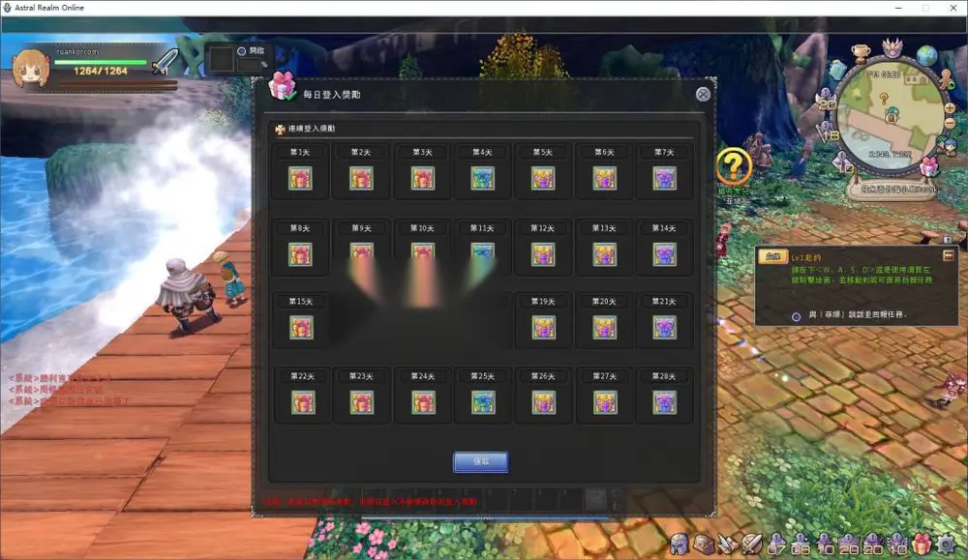
Task: Zoom in the minimap with plus button
Action: coord(950,108)
